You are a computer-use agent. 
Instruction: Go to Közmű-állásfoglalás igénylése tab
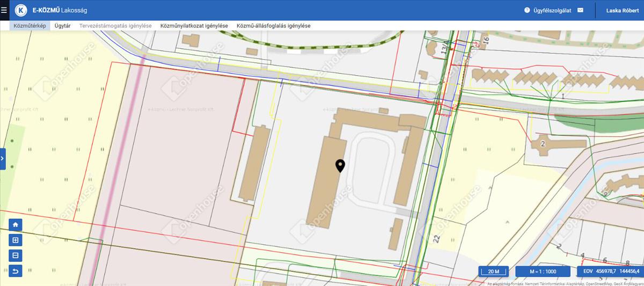pyautogui.click(x=273, y=26)
